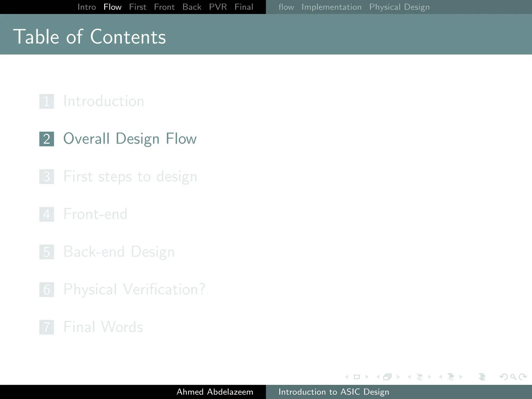Go to previous section arrow

pos(441,377)
